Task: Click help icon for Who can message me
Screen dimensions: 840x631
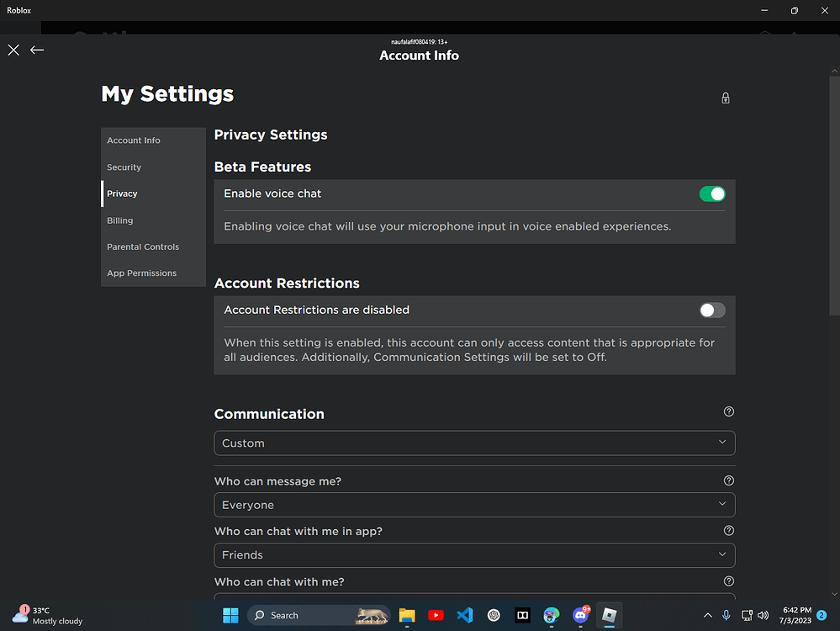Action: coord(728,481)
